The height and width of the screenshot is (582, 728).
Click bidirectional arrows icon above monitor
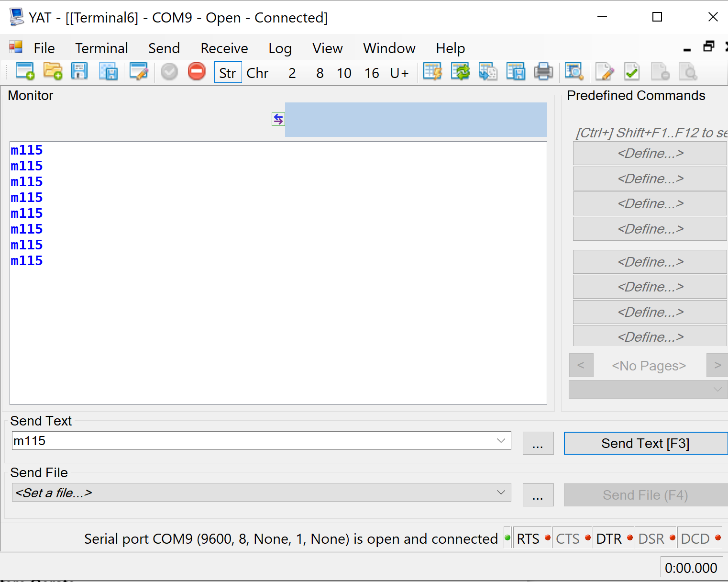click(x=278, y=119)
